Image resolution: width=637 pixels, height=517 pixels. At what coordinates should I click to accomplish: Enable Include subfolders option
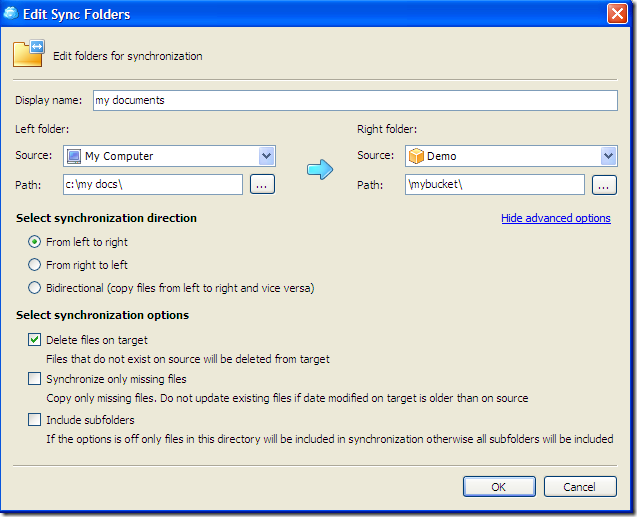coord(35,419)
